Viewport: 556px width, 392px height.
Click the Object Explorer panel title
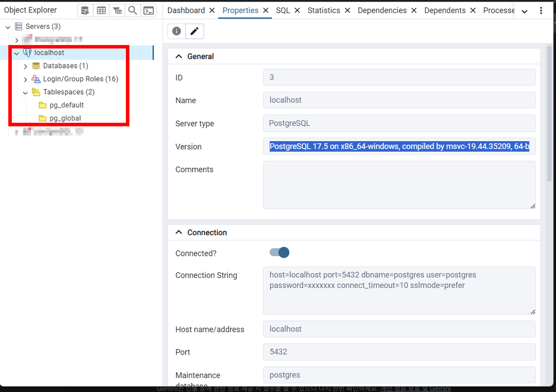click(x=30, y=10)
